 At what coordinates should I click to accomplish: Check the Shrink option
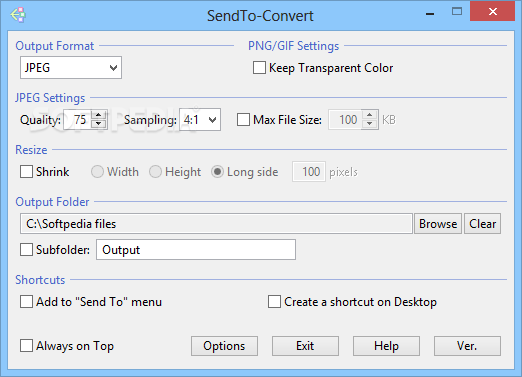click(x=26, y=172)
